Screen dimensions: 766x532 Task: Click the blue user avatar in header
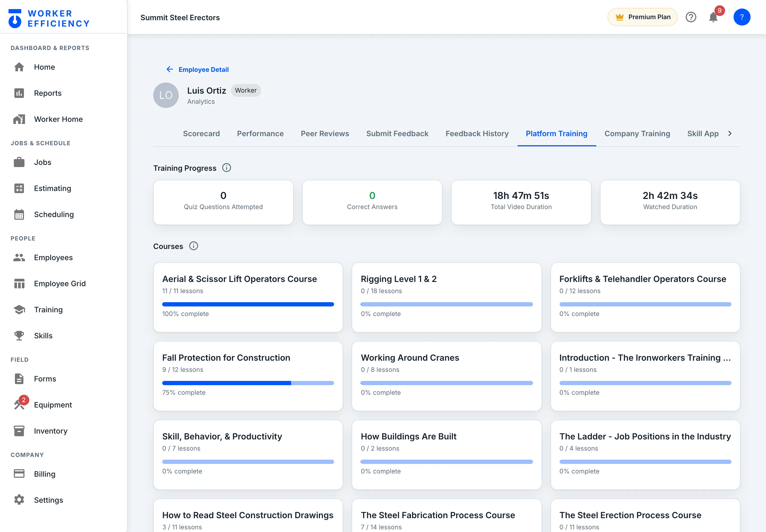742,17
